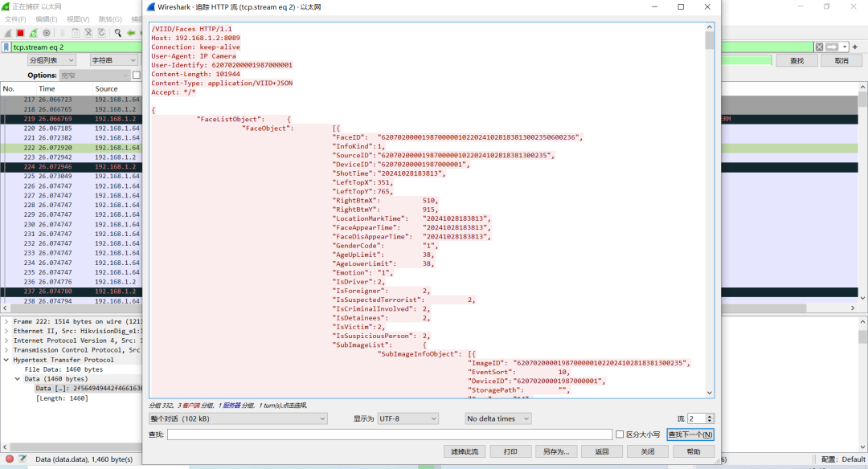Click the Wireshark logo in dialog title

point(150,7)
